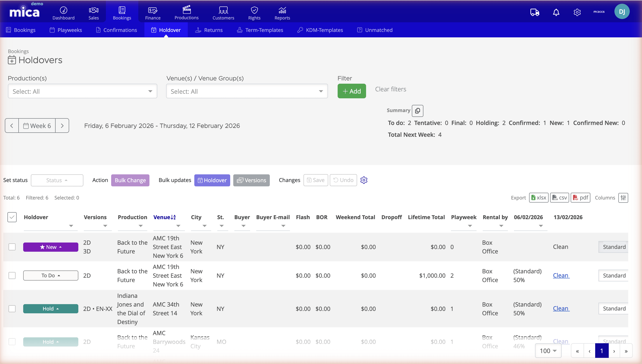Open the notifications bell

click(556, 12)
